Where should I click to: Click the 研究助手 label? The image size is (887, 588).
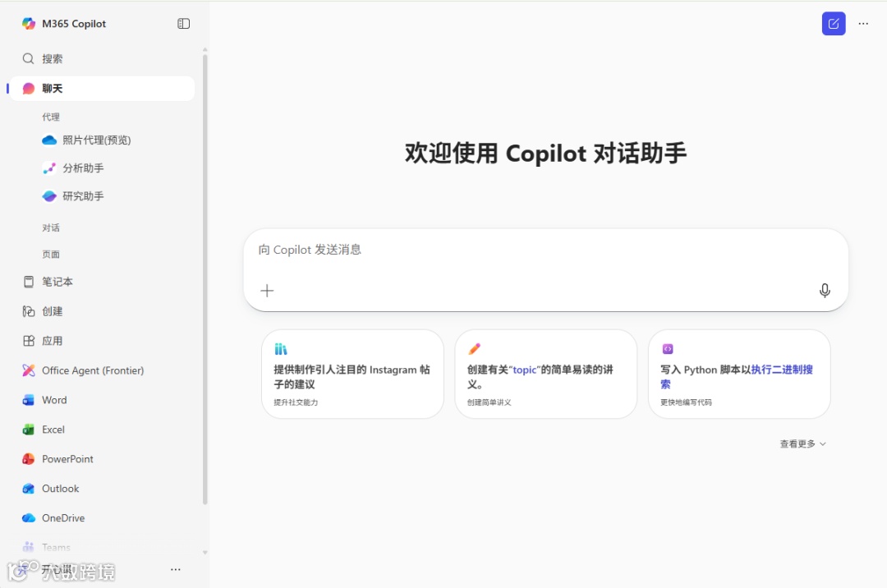83,196
